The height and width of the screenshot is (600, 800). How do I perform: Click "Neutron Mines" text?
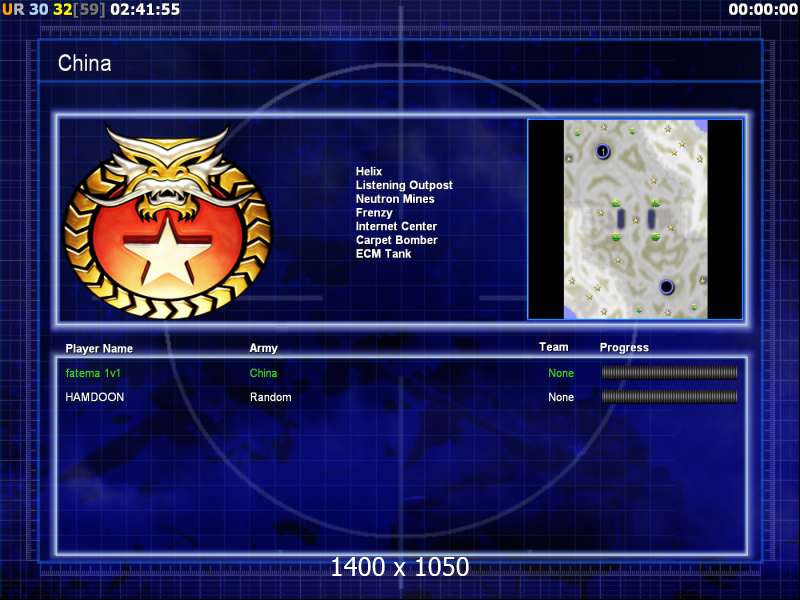pos(395,199)
